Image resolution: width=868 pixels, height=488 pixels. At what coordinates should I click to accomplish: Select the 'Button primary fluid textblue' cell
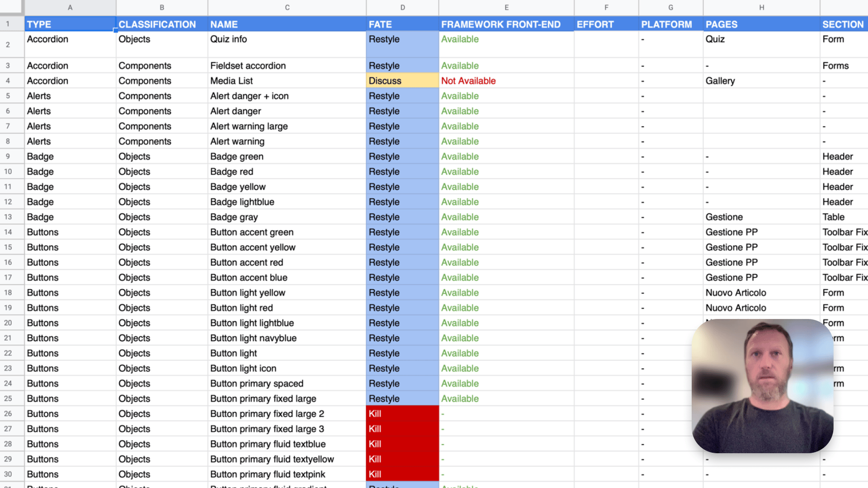[x=287, y=444]
